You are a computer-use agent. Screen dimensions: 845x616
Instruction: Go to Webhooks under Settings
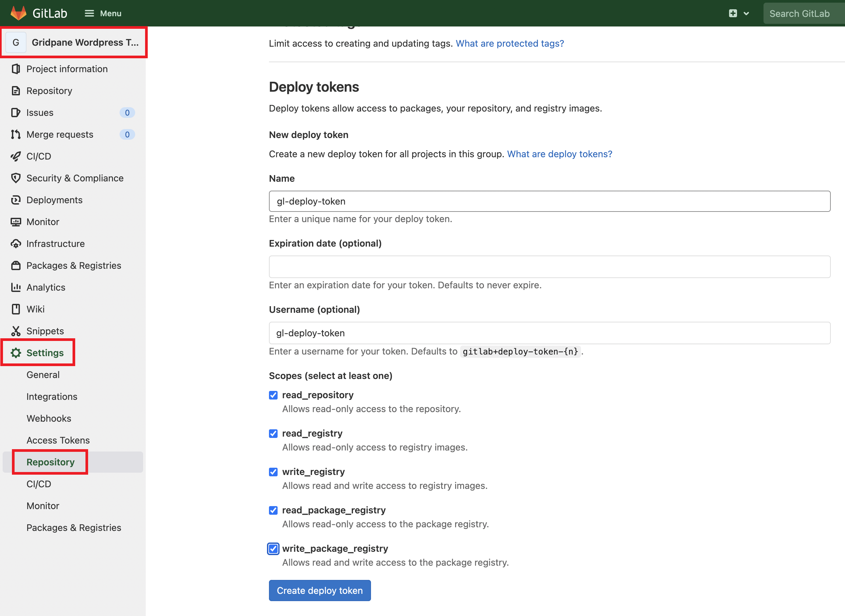coord(49,418)
